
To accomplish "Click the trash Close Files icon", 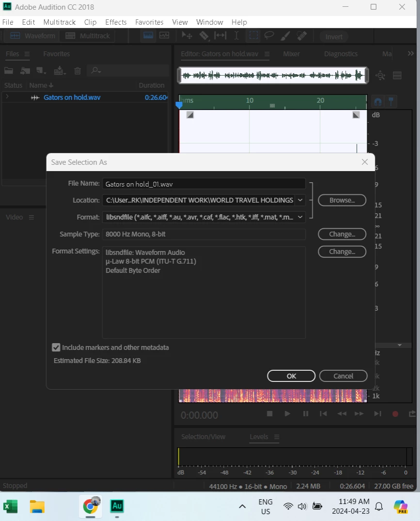I will [x=78, y=71].
